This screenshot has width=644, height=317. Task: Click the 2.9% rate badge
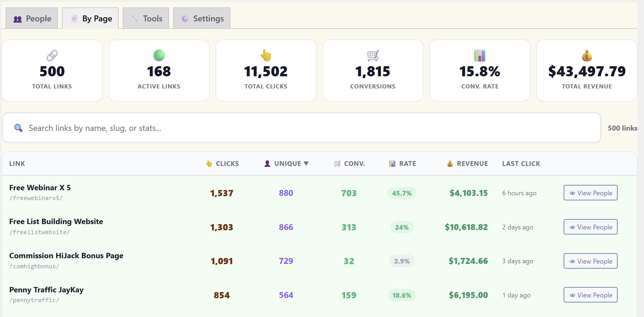pyautogui.click(x=402, y=261)
